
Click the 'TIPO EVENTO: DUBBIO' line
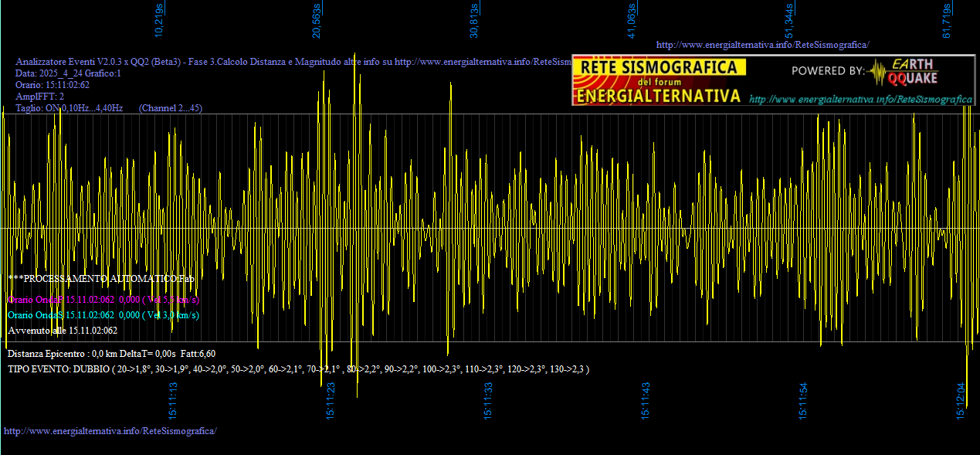299,369
